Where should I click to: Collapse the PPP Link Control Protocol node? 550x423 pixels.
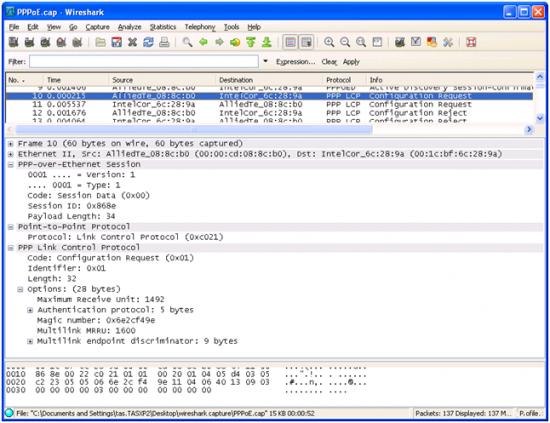click(x=11, y=248)
